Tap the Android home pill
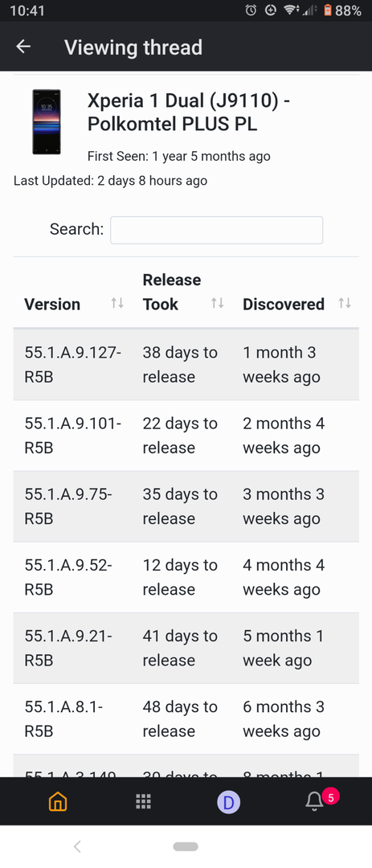The image size is (372, 868). tap(186, 846)
